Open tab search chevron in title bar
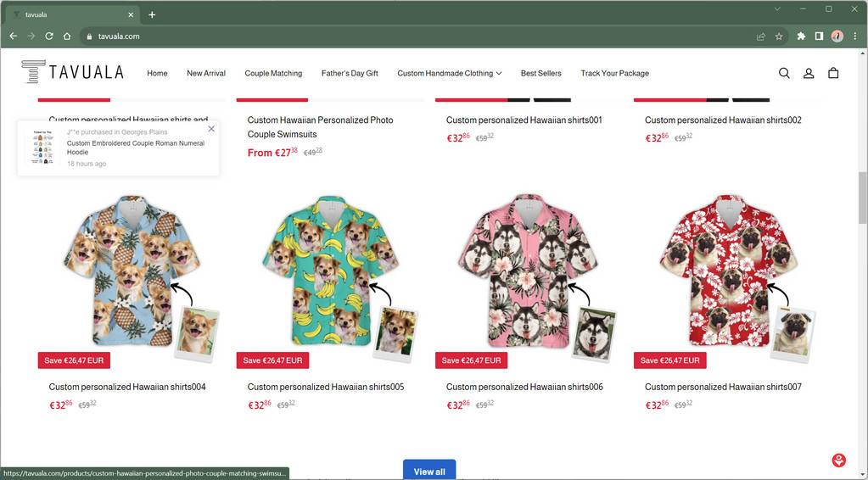Screen dimensions: 868x480 [776, 8]
